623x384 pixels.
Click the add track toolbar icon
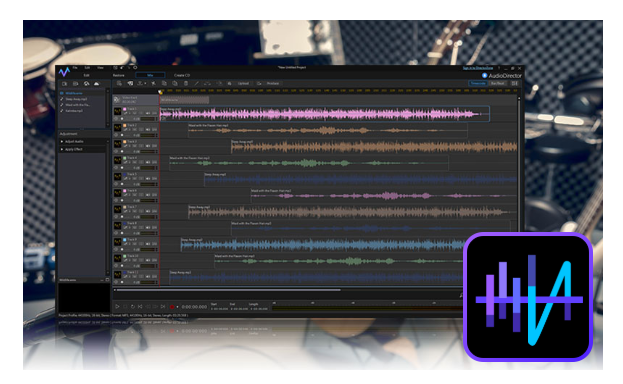pos(130,83)
